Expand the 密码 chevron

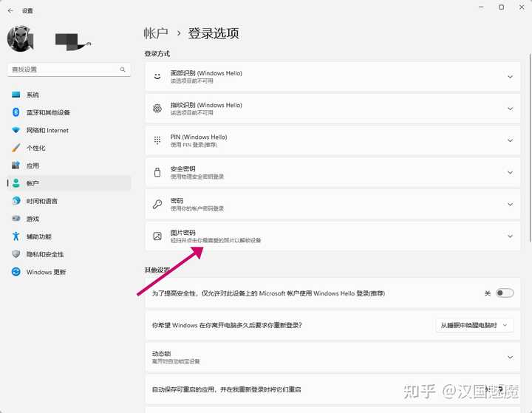(510, 205)
